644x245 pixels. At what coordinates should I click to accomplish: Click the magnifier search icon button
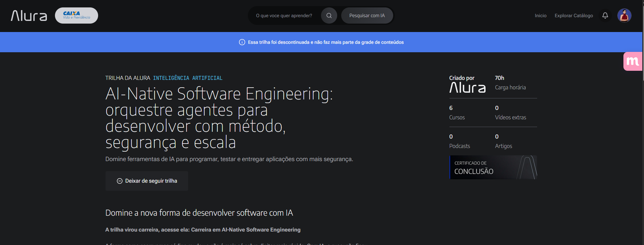click(x=329, y=16)
